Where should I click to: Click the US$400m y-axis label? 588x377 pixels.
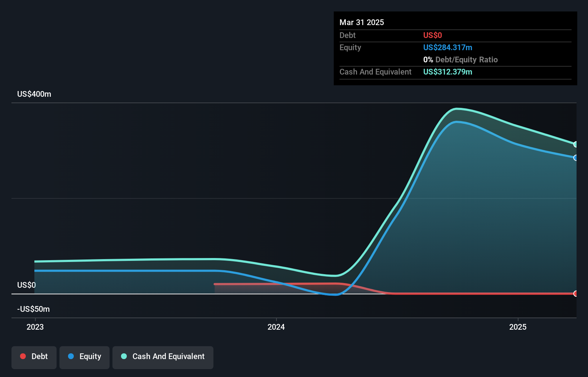(x=34, y=94)
